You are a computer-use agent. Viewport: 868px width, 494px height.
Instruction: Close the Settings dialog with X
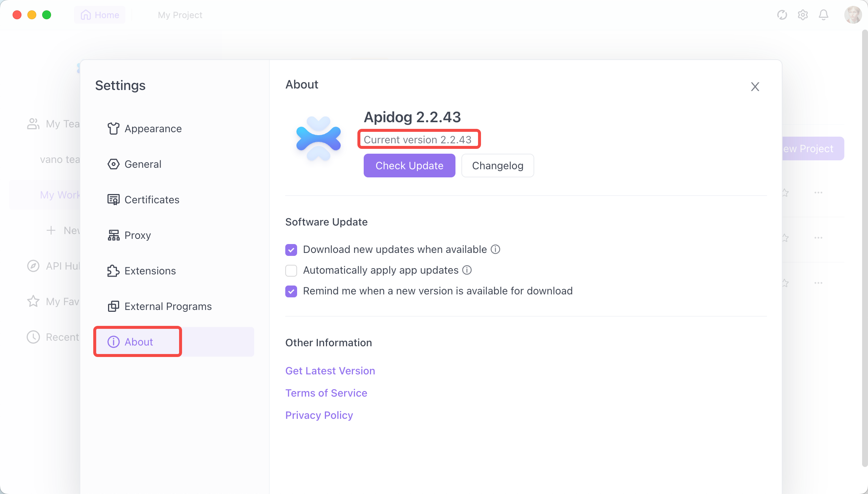pyautogui.click(x=755, y=87)
